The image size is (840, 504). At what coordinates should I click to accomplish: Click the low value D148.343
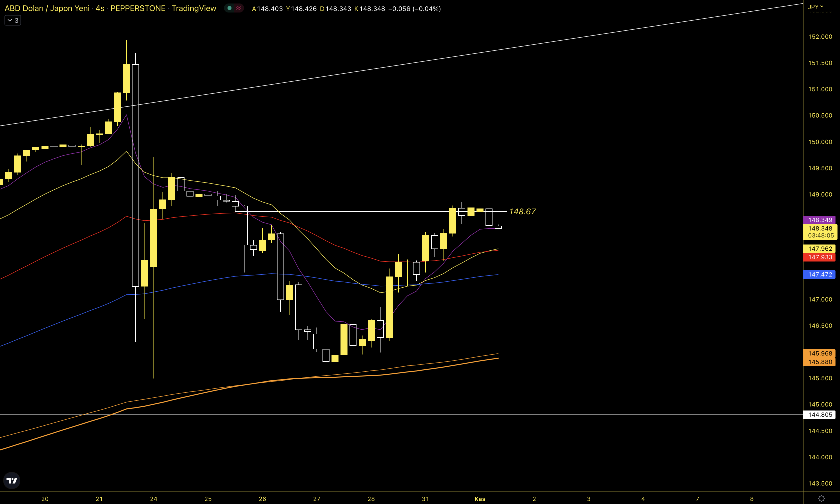pyautogui.click(x=335, y=9)
